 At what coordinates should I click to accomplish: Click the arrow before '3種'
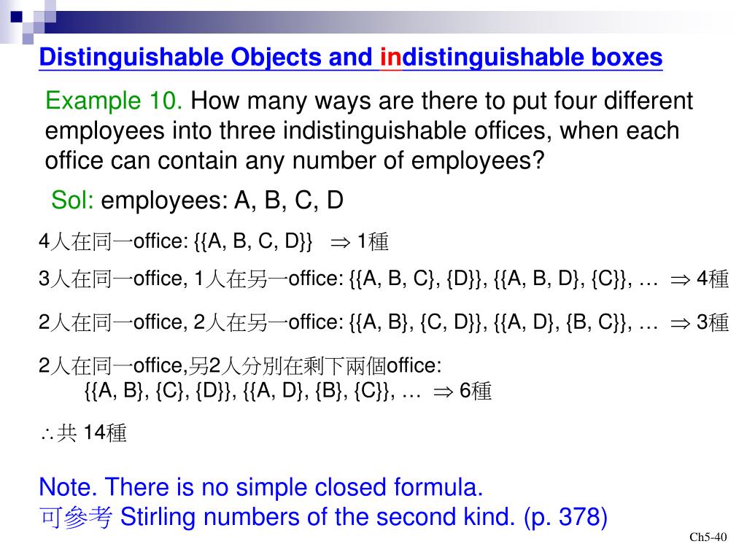pyautogui.click(x=680, y=324)
